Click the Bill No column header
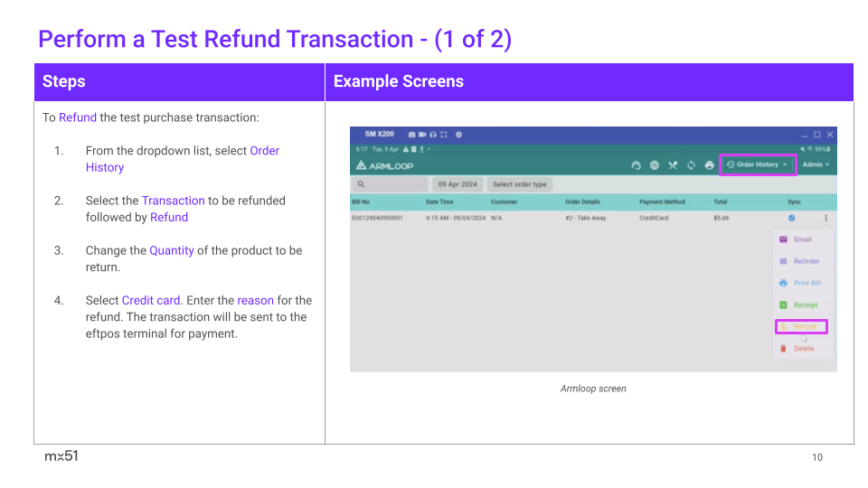 tap(361, 202)
